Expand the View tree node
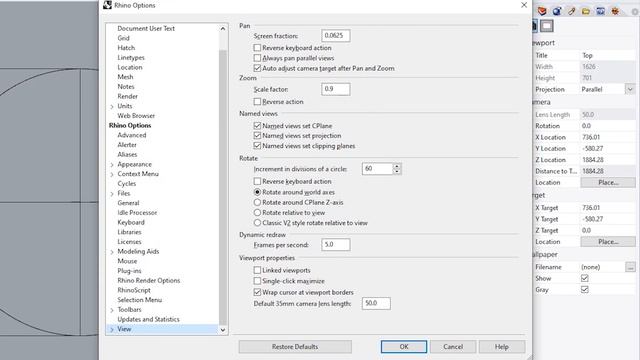 click(112, 329)
